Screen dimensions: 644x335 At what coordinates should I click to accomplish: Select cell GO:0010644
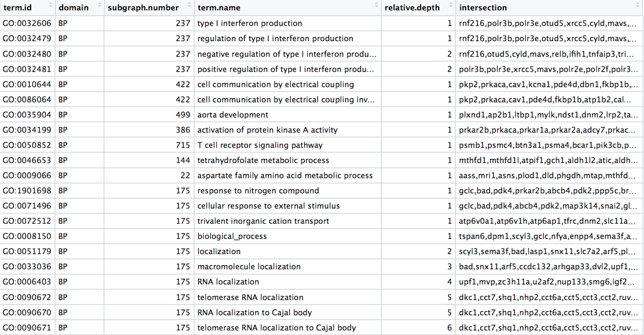click(27, 84)
